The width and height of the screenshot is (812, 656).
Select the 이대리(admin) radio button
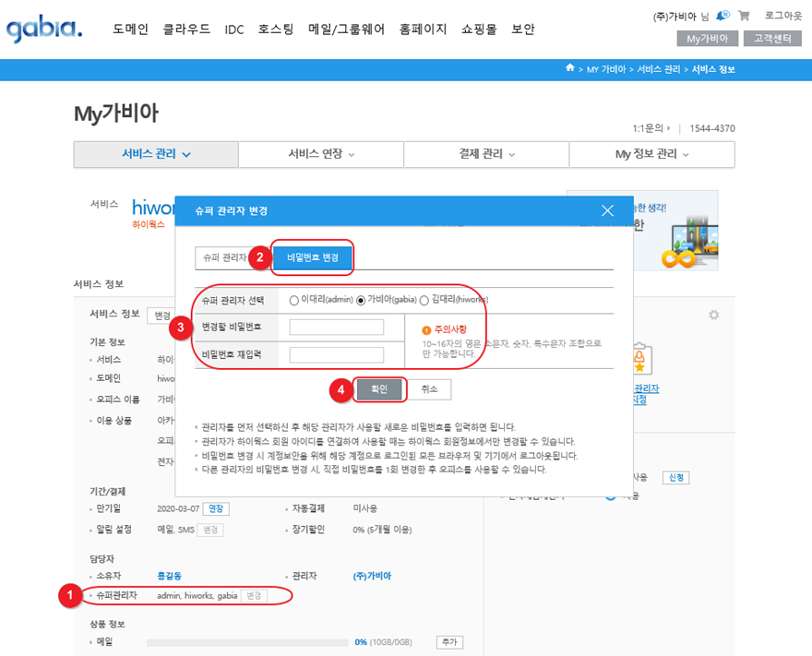(x=293, y=300)
